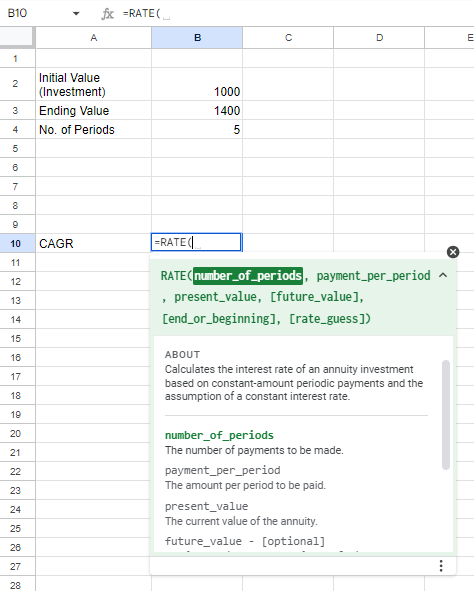
Task: Click cell B4 with value 5
Action: [x=197, y=129]
